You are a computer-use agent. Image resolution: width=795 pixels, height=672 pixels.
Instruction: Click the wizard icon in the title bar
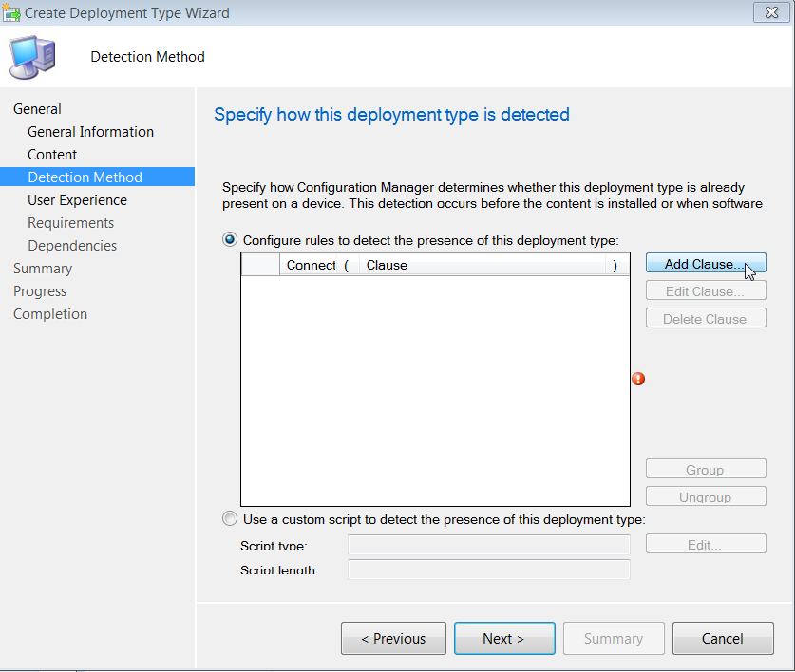[11, 12]
